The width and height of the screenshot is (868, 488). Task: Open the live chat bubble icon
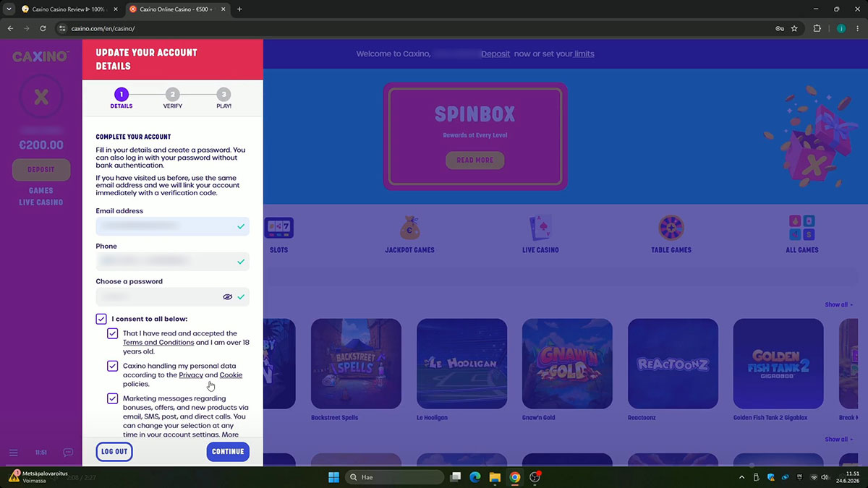point(68,453)
